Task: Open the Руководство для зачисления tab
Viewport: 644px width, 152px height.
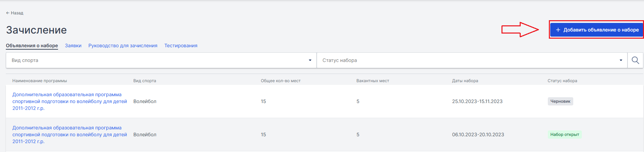Action: 123,46
